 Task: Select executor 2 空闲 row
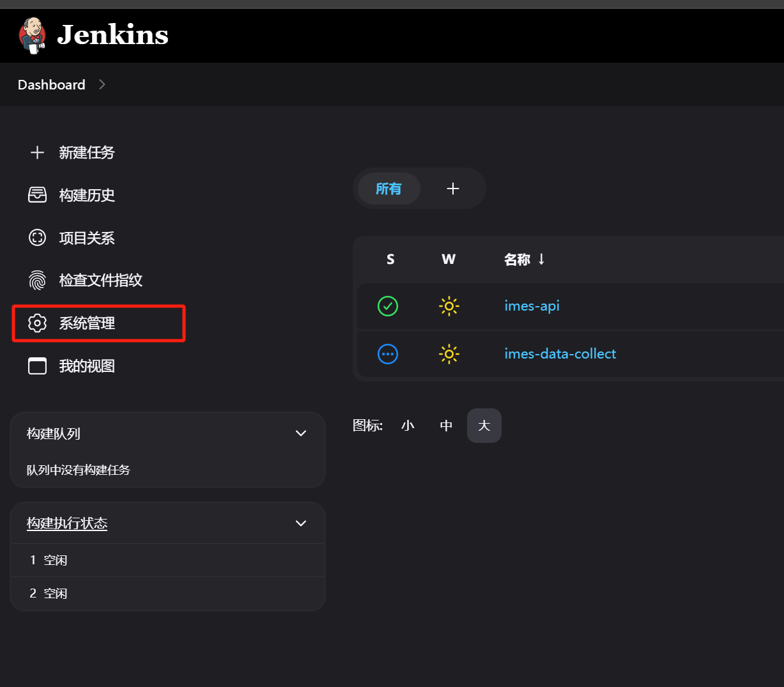(x=168, y=594)
